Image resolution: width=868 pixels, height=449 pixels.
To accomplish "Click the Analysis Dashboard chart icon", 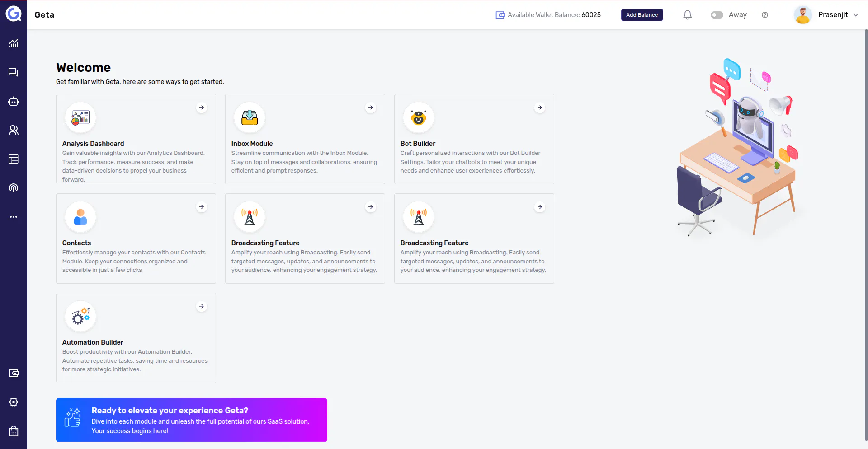I will click(x=80, y=117).
